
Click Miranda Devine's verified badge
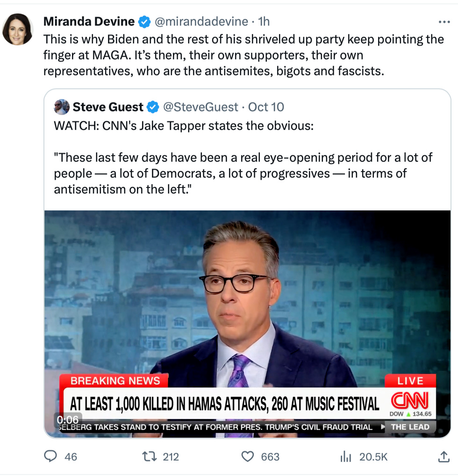click(x=144, y=22)
